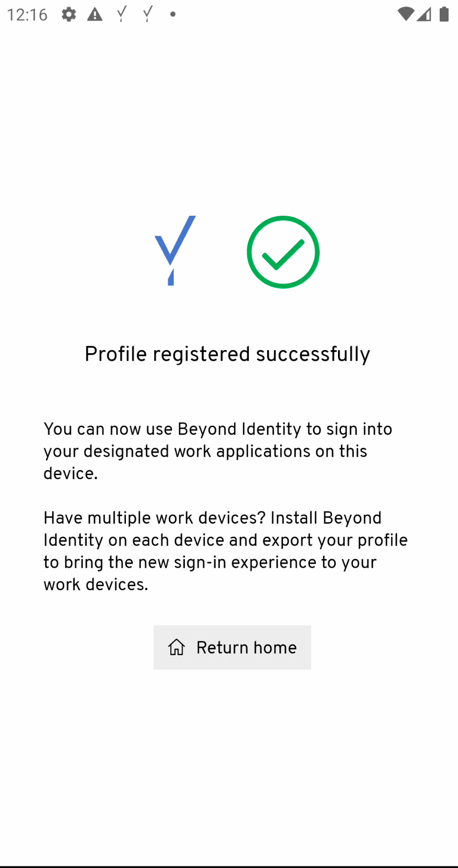Select the clock showing 12:16

coord(27,14)
